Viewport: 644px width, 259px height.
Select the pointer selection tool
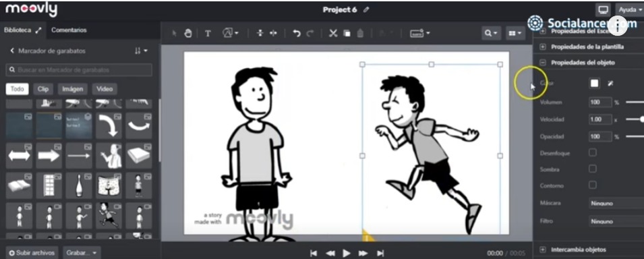[174, 34]
